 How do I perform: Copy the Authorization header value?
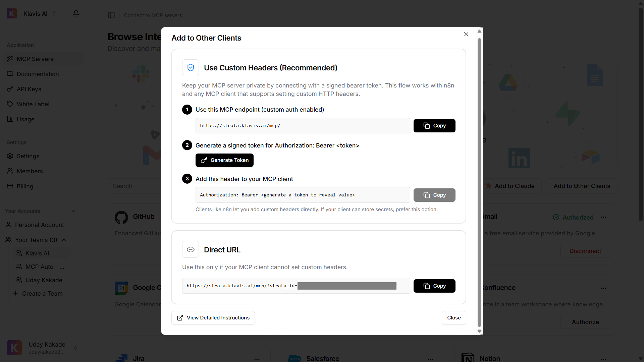pyautogui.click(x=434, y=195)
